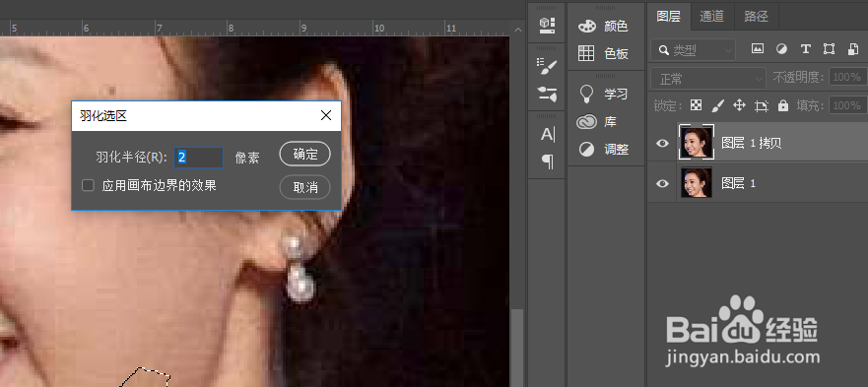Image resolution: width=868 pixels, height=387 pixels.
Task: Open the 调整 (Adjustments) panel
Action: point(603,149)
